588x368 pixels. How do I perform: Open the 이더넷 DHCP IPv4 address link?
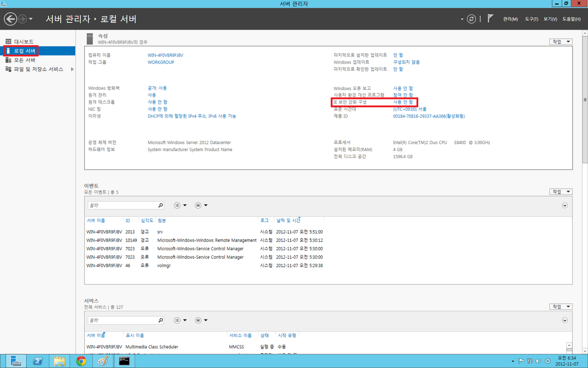coord(192,116)
